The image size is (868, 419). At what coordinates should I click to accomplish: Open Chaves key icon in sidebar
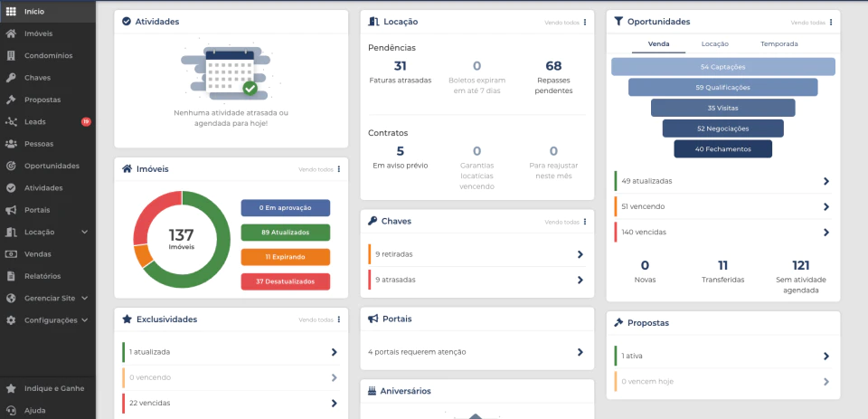click(x=11, y=78)
